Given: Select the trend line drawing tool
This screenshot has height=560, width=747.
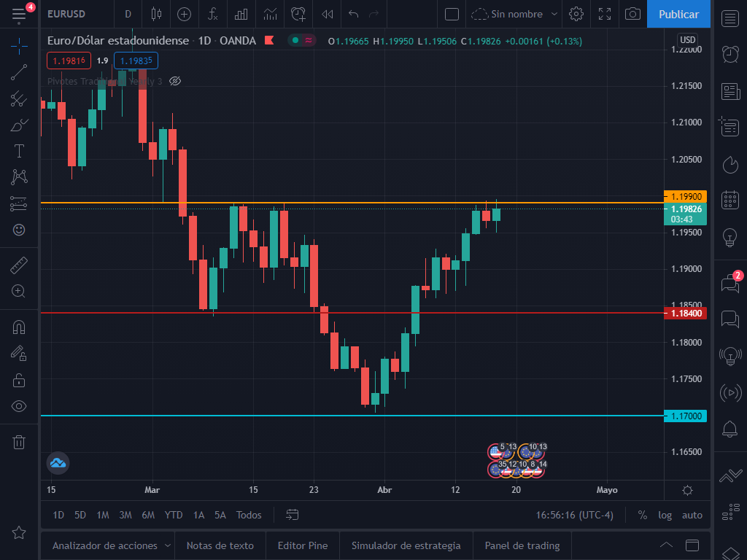Looking at the screenshot, I should pos(19,72).
